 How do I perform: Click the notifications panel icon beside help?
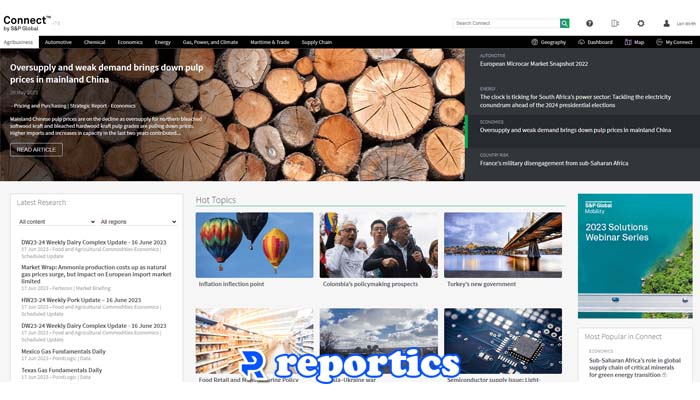pyautogui.click(x=615, y=23)
